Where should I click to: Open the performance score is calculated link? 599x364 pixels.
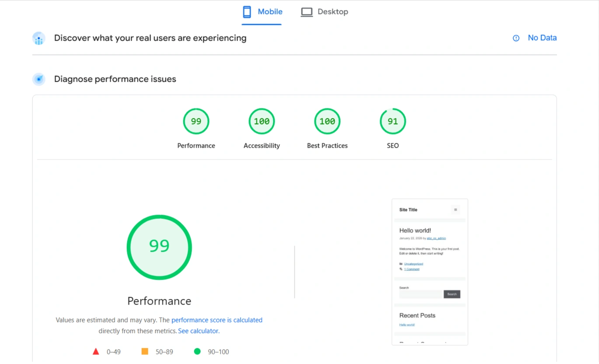click(217, 320)
